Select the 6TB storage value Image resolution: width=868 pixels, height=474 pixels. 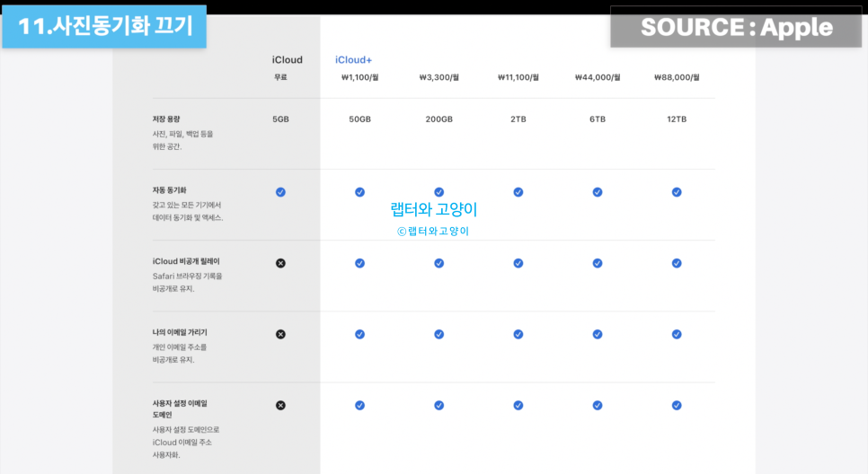coord(598,119)
